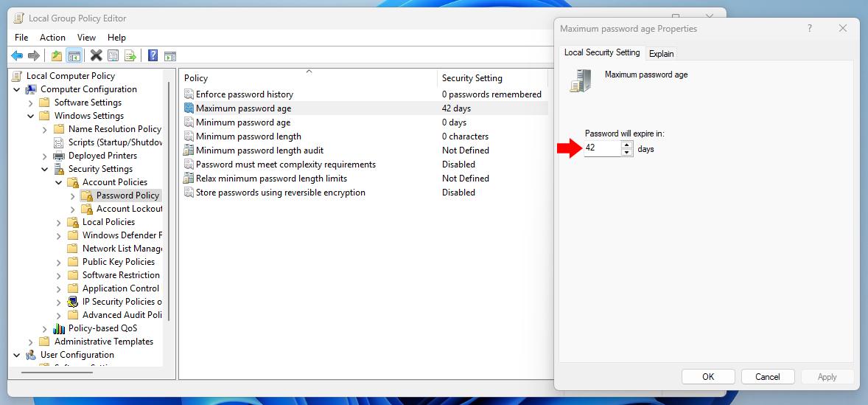Viewport: 868px width, 405px height.
Task: Click the grey Forward arrow in toolbar
Action: tap(34, 55)
